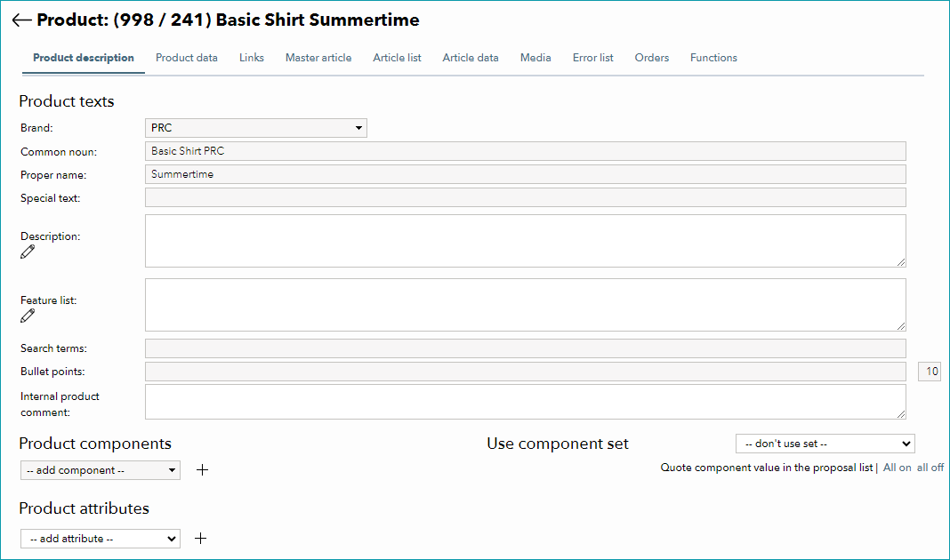Go back using the left arrow icon
Screen dimensions: 950x560
[22, 20]
